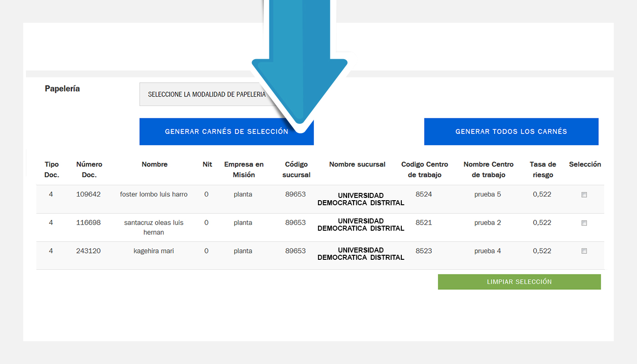Click work center name prueba 5
637x364 pixels.
[488, 194]
